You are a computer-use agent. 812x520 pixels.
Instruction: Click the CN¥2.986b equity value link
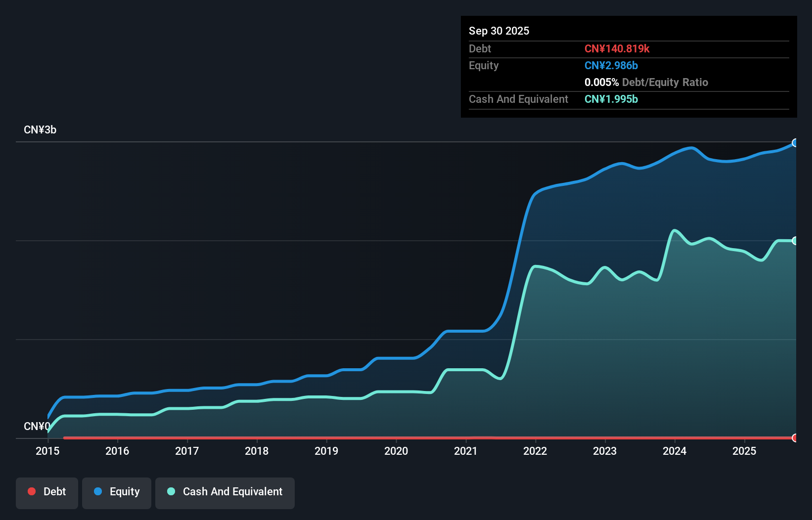pyautogui.click(x=611, y=65)
